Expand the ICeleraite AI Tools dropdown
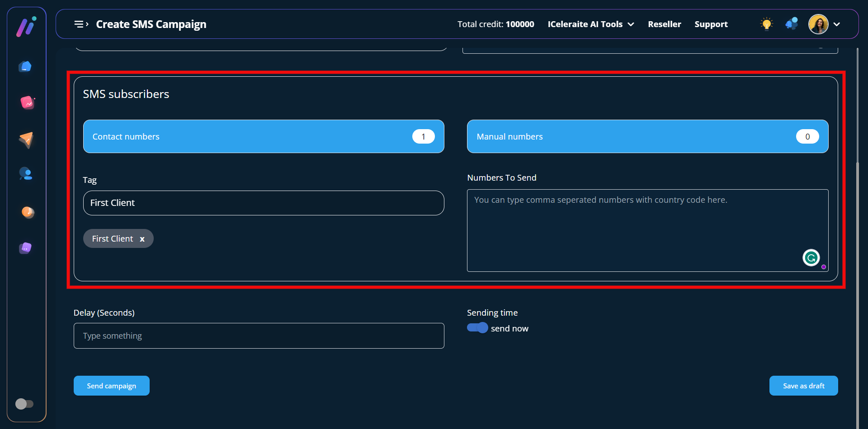Image resolution: width=868 pixels, height=429 pixels. (590, 24)
